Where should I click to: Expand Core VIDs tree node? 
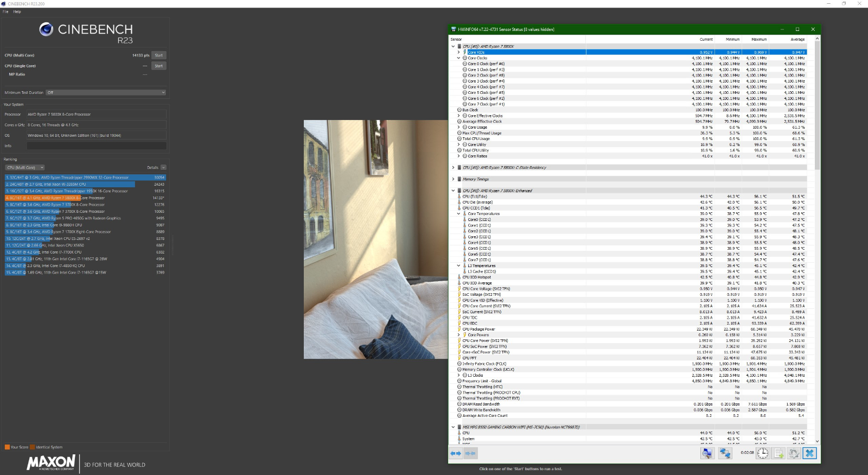click(x=458, y=52)
